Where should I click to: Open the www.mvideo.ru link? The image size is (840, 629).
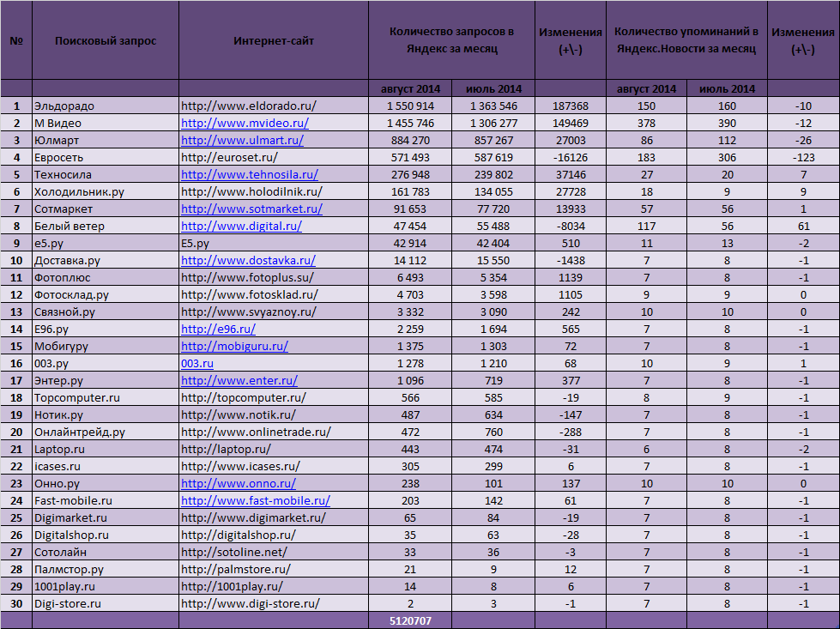coord(245,124)
